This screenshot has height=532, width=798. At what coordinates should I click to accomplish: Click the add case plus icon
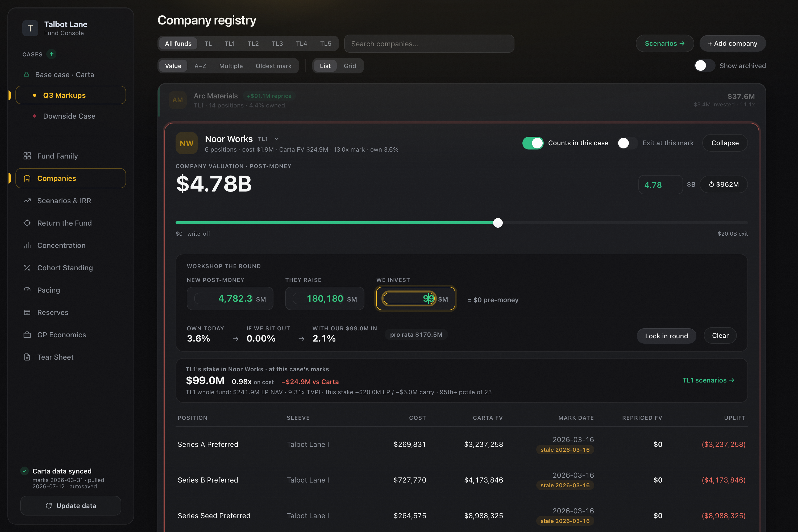(x=51, y=54)
